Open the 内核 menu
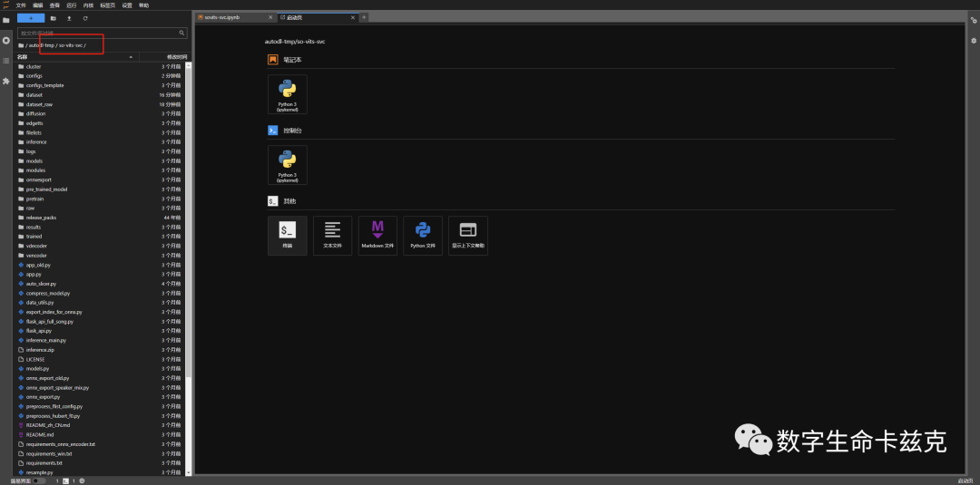This screenshot has width=980, height=485. [x=89, y=5]
